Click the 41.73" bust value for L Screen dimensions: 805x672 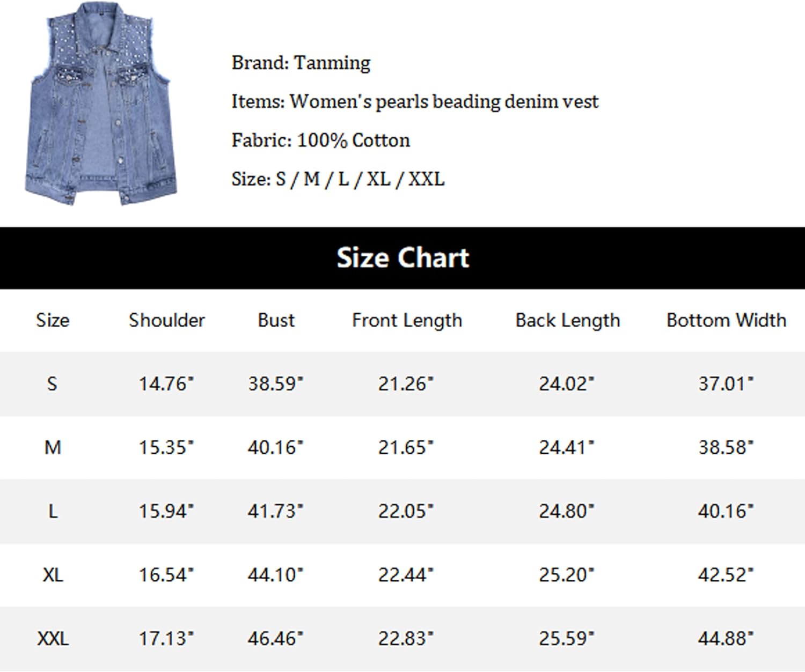click(x=275, y=512)
